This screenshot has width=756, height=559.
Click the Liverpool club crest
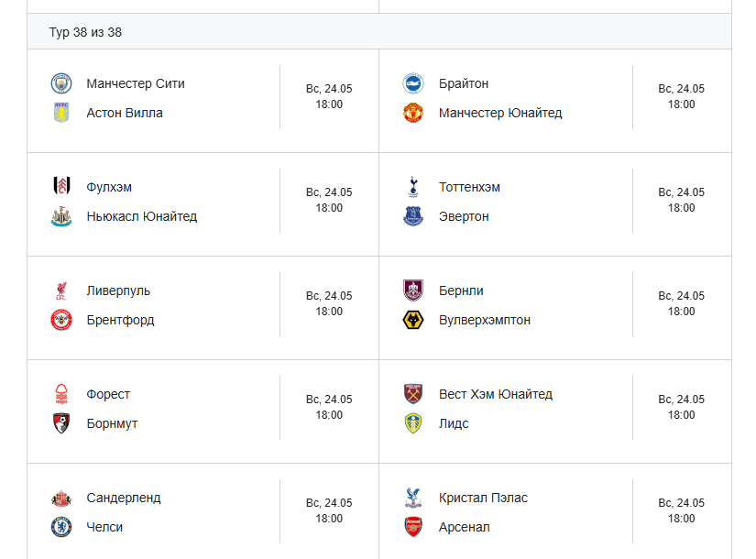point(61,290)
